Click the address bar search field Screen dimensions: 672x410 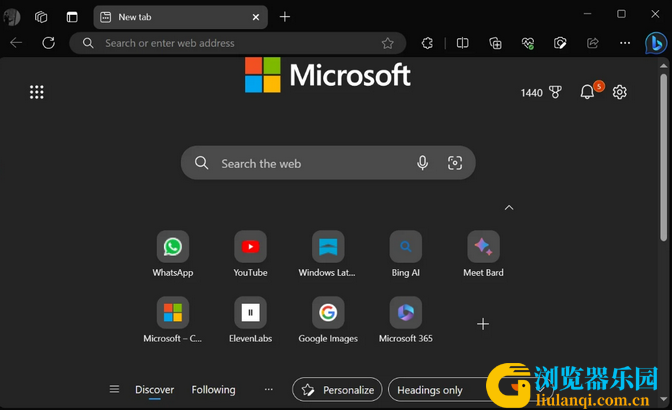[x=238, y=43]
